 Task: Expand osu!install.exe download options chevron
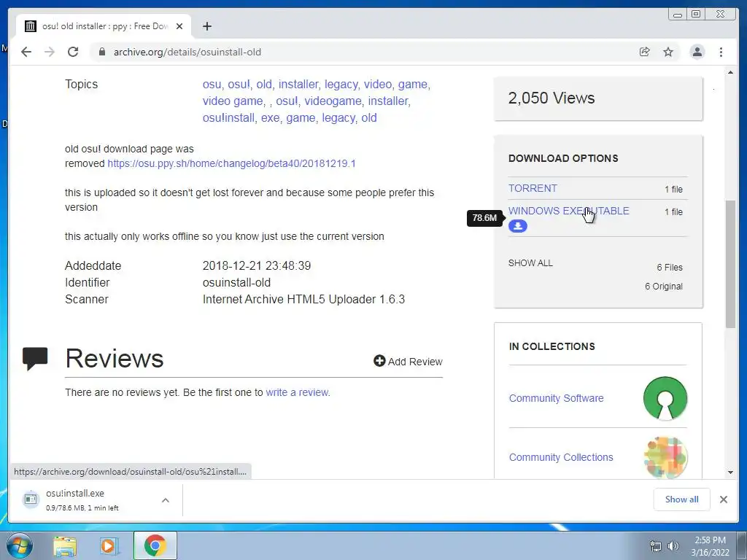tap(166, 500)
